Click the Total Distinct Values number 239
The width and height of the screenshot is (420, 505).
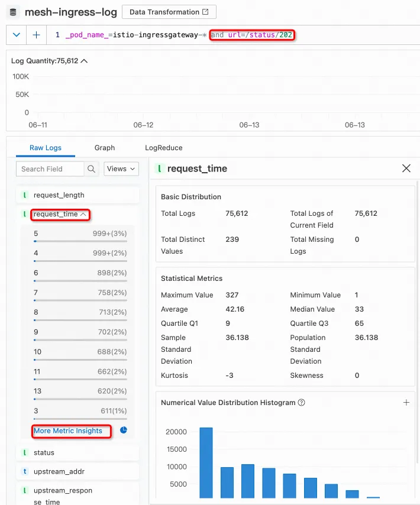click(232, 239)
